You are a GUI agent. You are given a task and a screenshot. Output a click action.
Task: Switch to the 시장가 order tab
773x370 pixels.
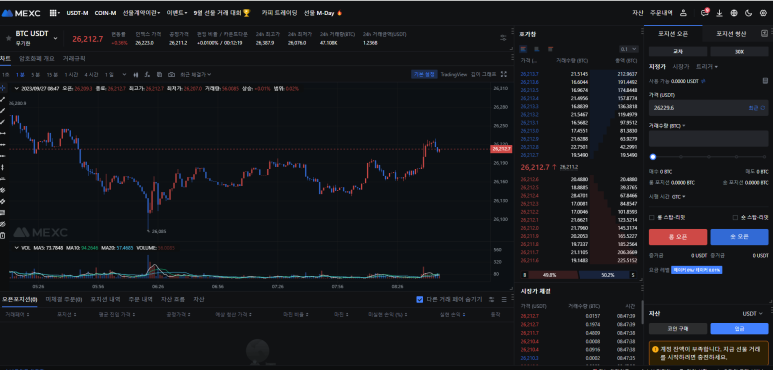(681, 67)
